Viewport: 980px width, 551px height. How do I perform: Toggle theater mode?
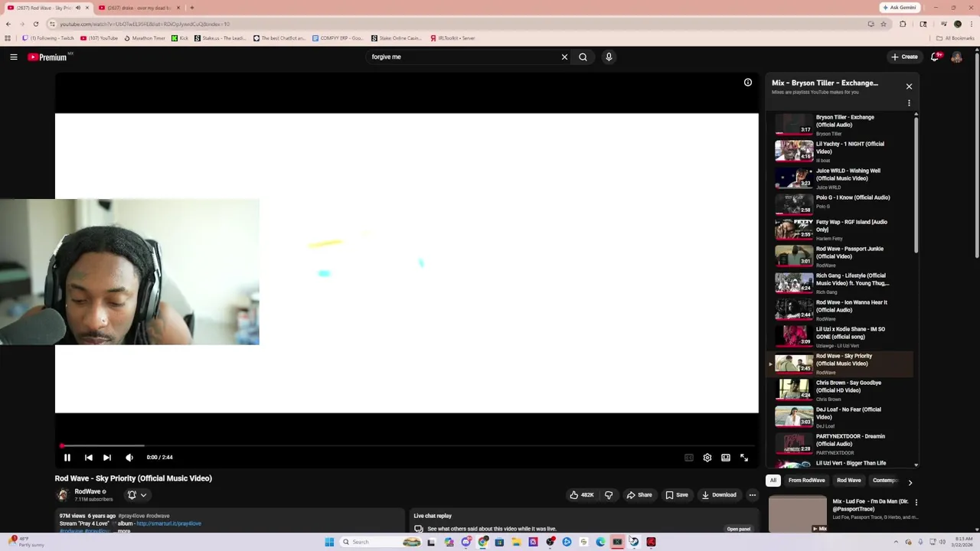726,458
